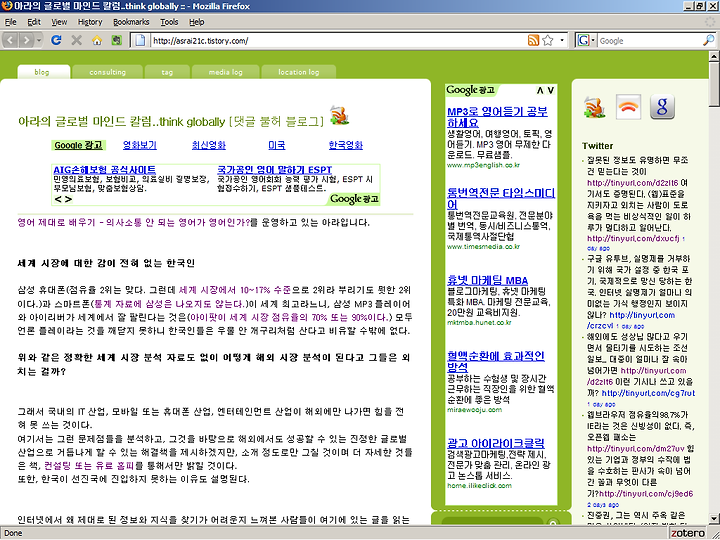Open the 한국영화 ad link
Image resolution: width=720 pixels, height=540 pixels.
coord(346,145)
